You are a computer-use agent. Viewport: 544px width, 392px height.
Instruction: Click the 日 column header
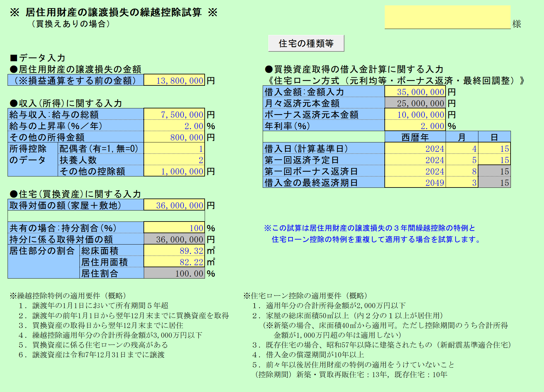[494, 137]
